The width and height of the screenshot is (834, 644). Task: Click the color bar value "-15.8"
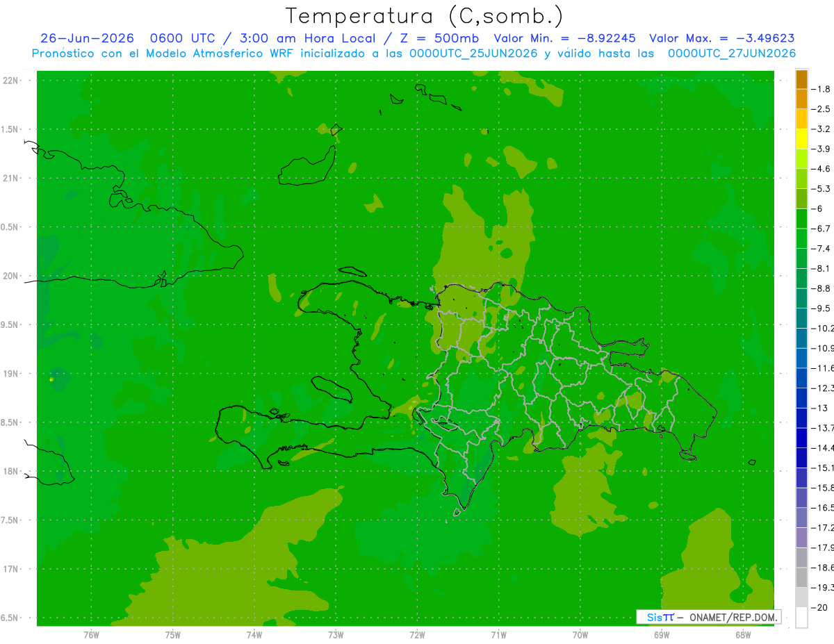(823, 488)
